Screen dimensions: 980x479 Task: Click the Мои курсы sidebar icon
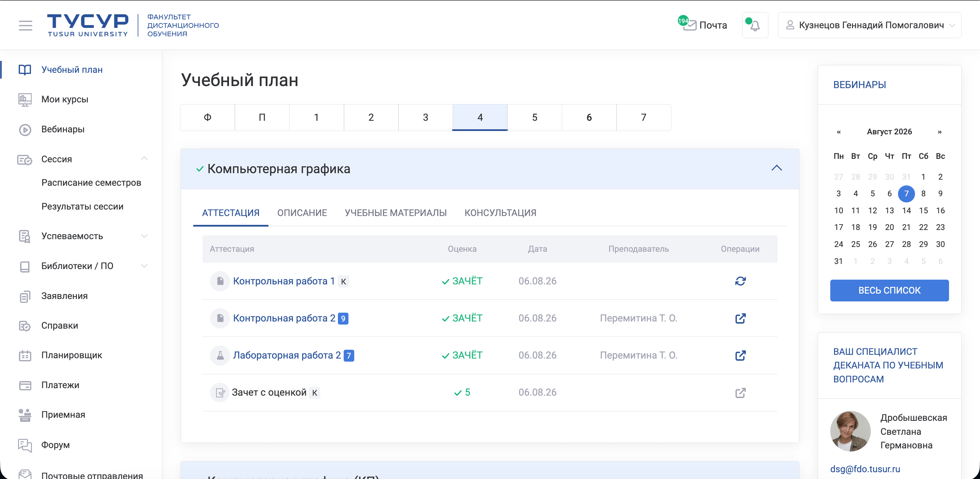tap(25, 99)
